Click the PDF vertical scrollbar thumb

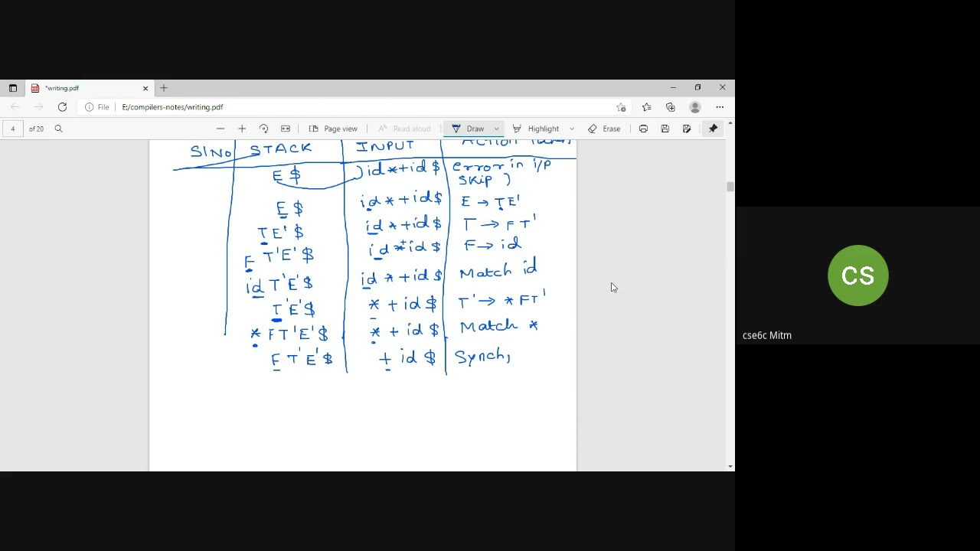[x=730, y=187]
